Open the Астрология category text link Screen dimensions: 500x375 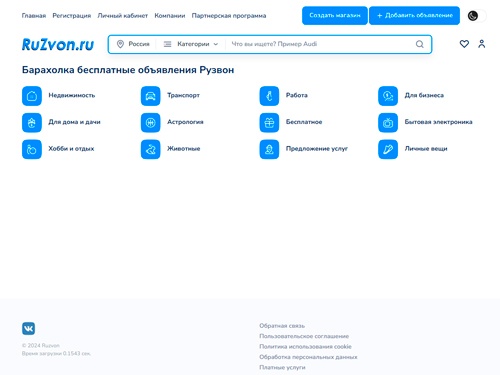pyautogui.click(x=185, y=122)
